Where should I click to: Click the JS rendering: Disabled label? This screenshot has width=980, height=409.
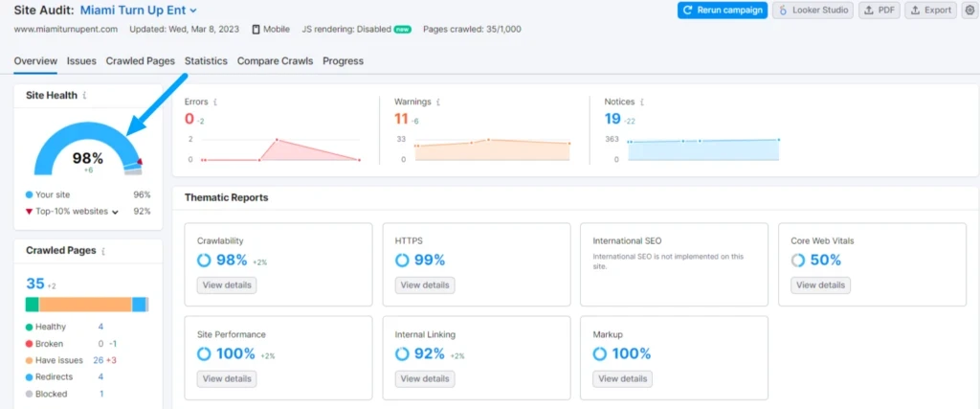[346, 30]
